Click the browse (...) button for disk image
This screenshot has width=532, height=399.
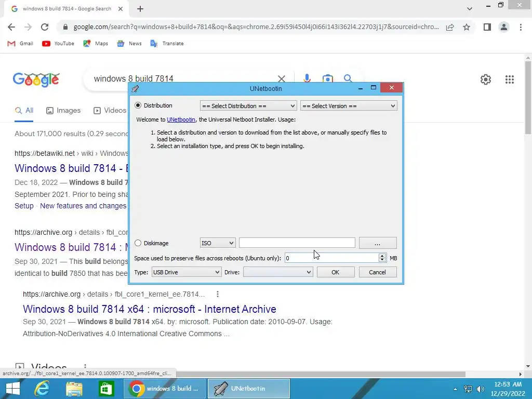[x=378, y=243]
